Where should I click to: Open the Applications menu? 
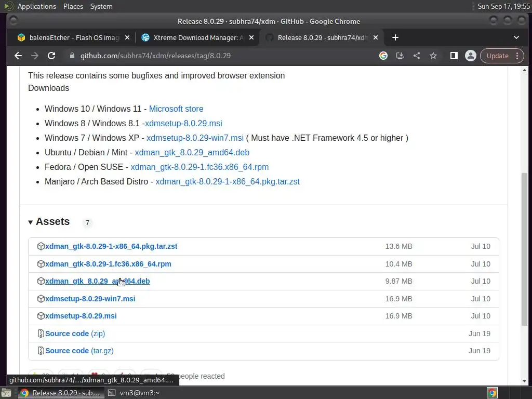(37, 6)
